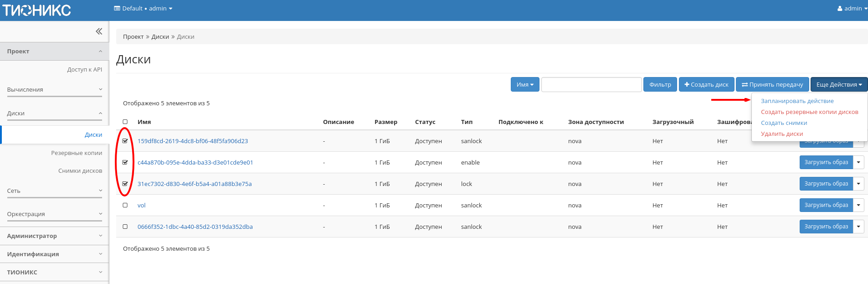Toggle the select-all checkbox in header
Image resolution: width=868 pixels, height=284 pixels.
coord(125,122)
